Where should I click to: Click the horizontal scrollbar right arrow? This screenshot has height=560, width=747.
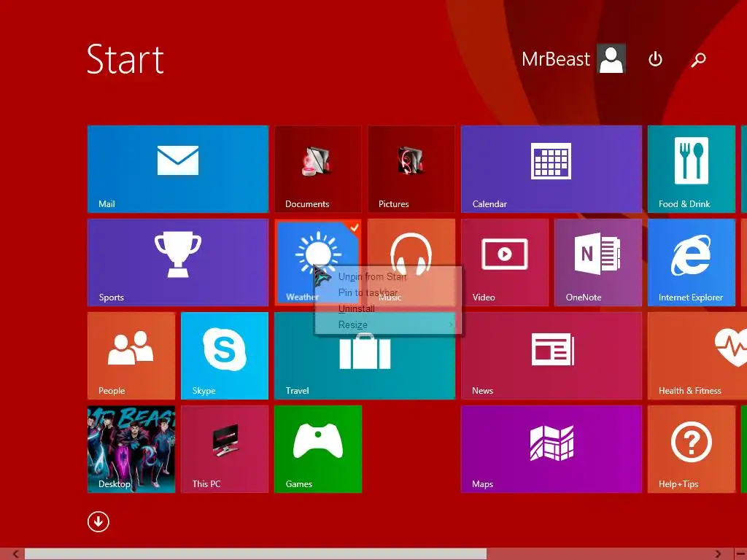[x=718, y=554]
